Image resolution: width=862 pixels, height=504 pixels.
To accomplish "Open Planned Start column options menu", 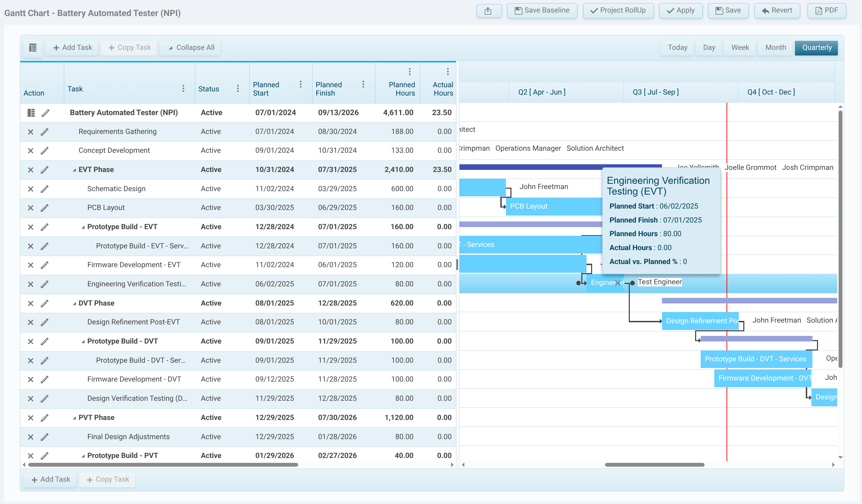I will pos(301,84).
